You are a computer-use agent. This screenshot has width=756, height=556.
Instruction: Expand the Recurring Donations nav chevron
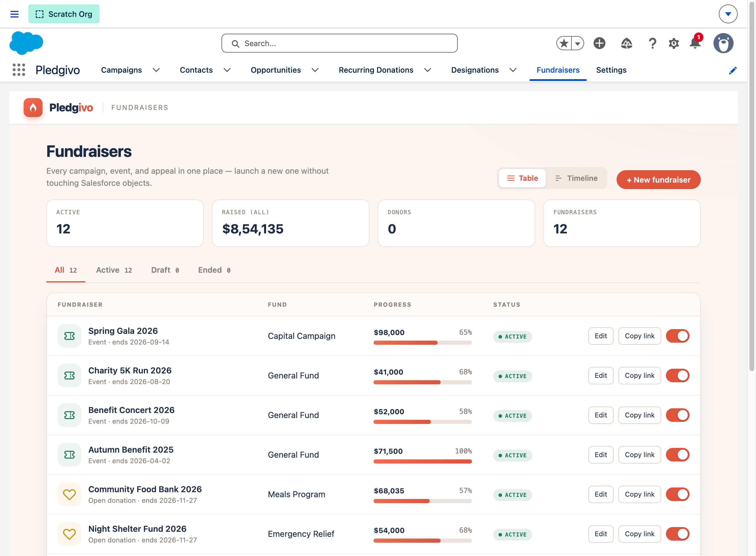(428, 70)
